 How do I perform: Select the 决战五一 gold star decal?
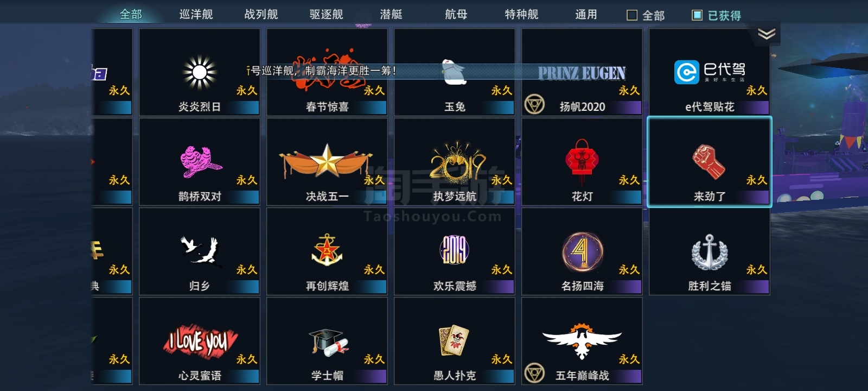(x=327, y=162)
